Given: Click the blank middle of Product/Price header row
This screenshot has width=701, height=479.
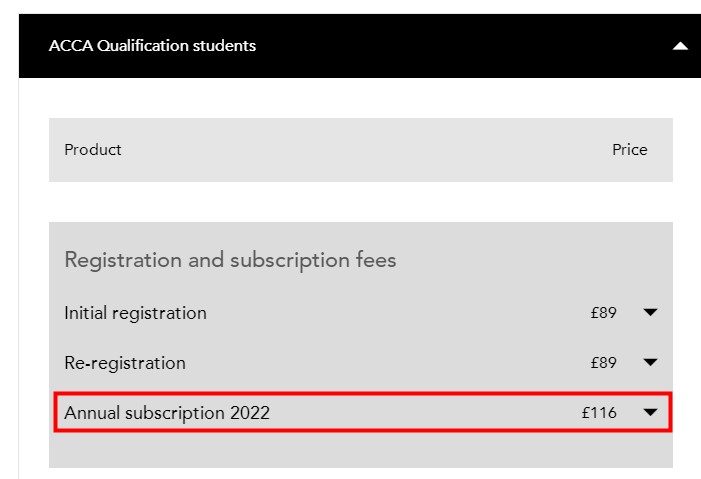Looking at the screenshot, I should (360, 150).
